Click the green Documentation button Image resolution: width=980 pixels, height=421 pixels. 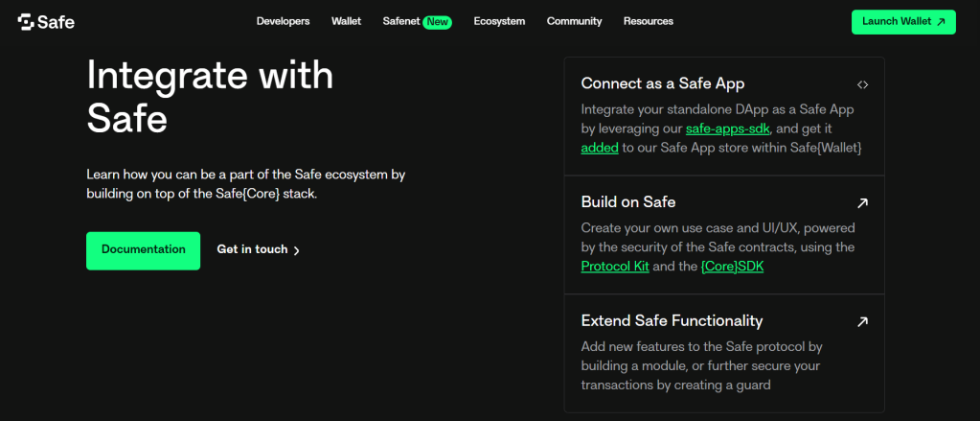tap(144, 250)
